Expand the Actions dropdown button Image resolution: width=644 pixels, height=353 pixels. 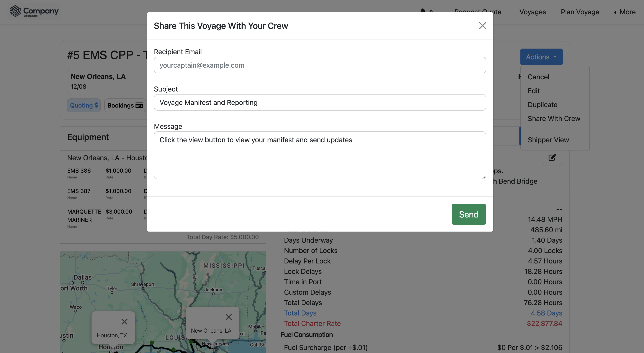[541, 57]
